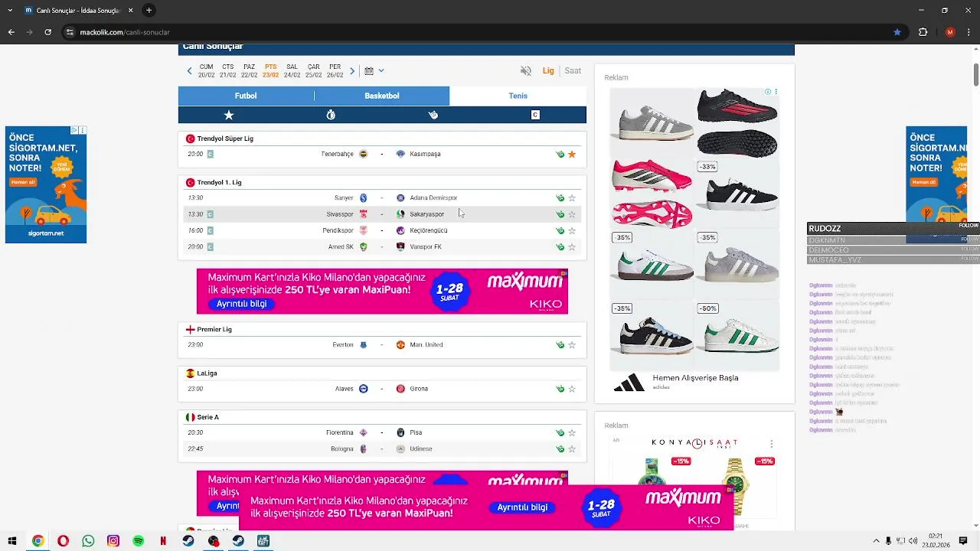Click the İddaa icon on Fiorentina - Pisa row
The image size is (980, 551).
(560, 432)
